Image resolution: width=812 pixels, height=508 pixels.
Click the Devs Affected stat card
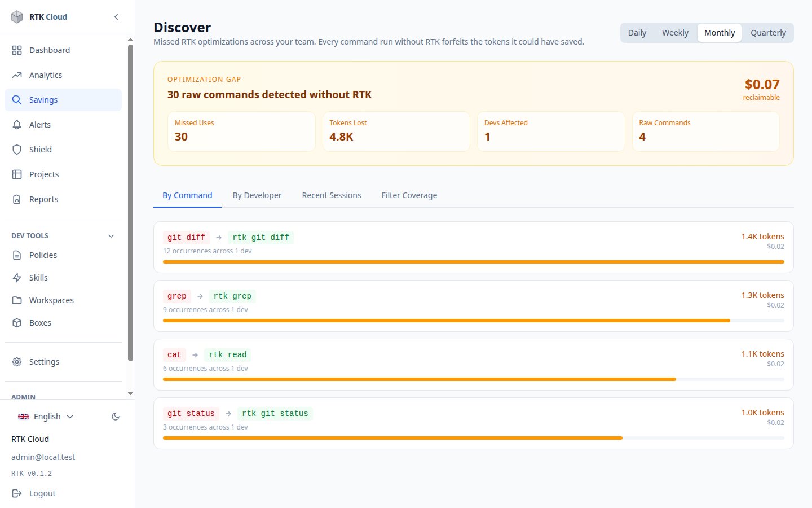point(551,132)
